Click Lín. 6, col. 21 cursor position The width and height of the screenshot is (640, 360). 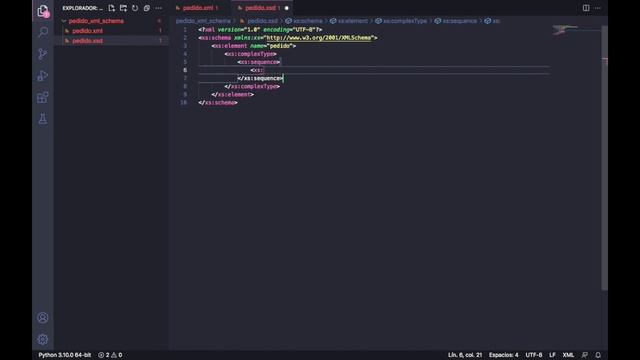tap(465, 355)
